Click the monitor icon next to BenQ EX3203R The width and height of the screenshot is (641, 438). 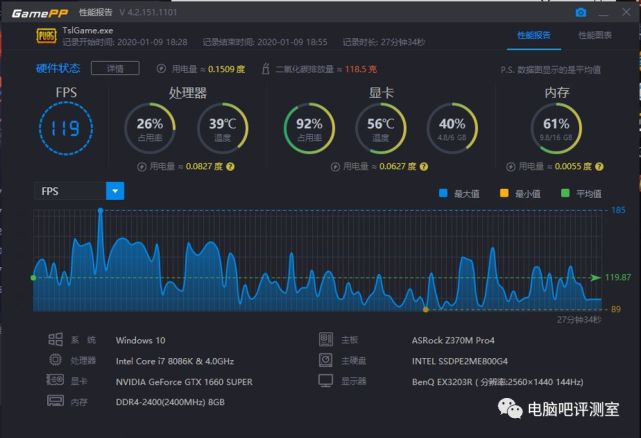[x=326, y=381]
